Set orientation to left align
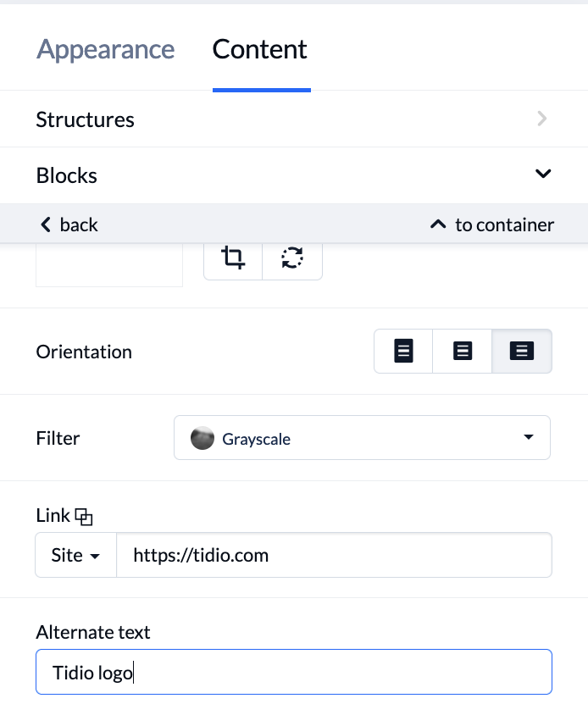 [403, 351]
